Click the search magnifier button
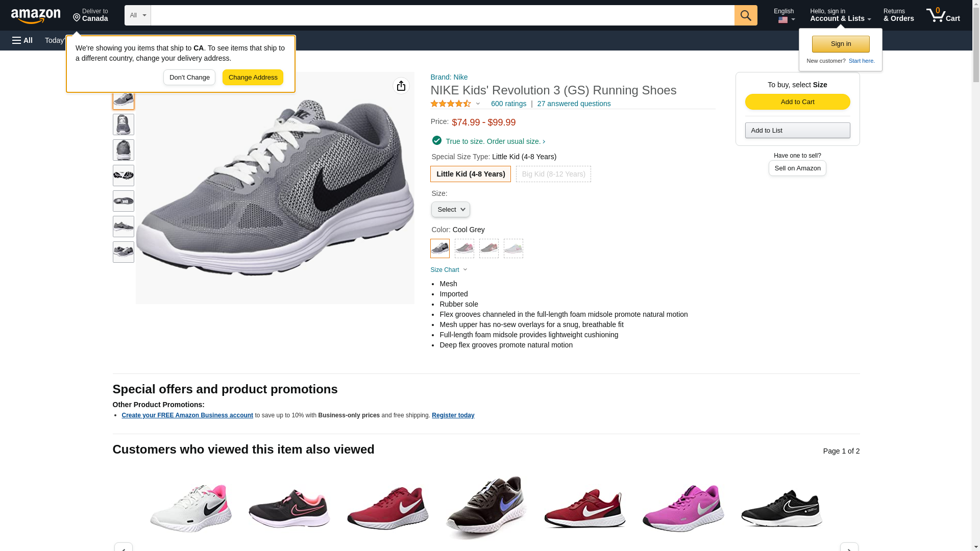 746,15
